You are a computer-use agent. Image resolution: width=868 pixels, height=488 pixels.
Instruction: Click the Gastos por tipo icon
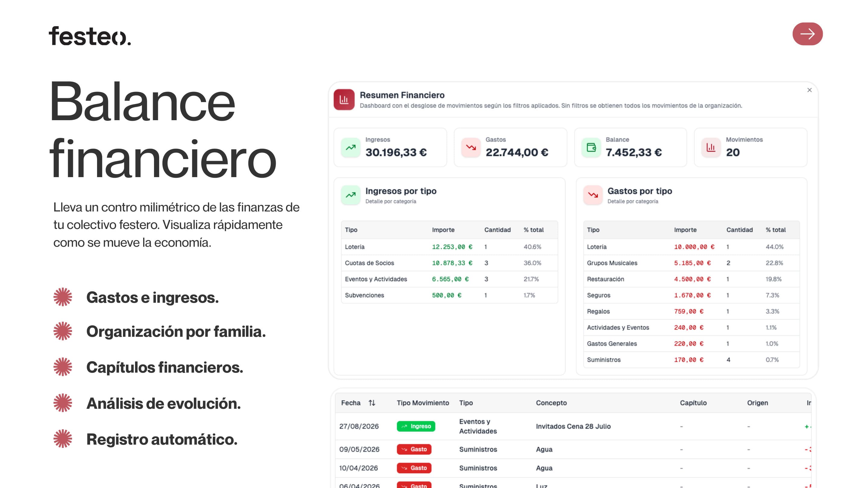593,195
